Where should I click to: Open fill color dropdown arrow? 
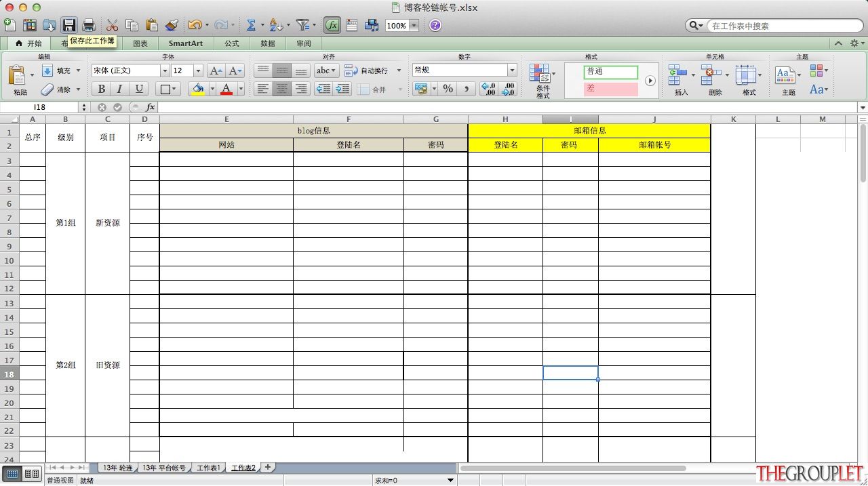[212, 89]
